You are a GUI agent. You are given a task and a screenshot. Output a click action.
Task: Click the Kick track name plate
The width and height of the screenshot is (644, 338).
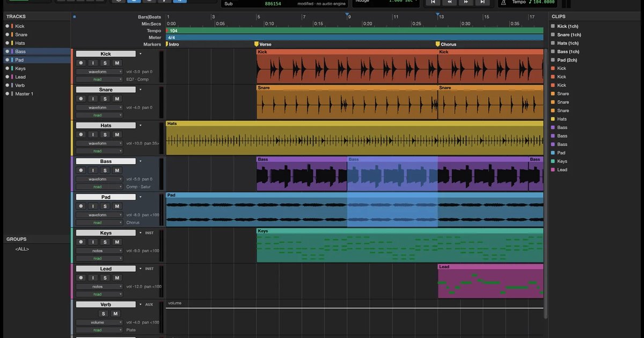[106, 54]
